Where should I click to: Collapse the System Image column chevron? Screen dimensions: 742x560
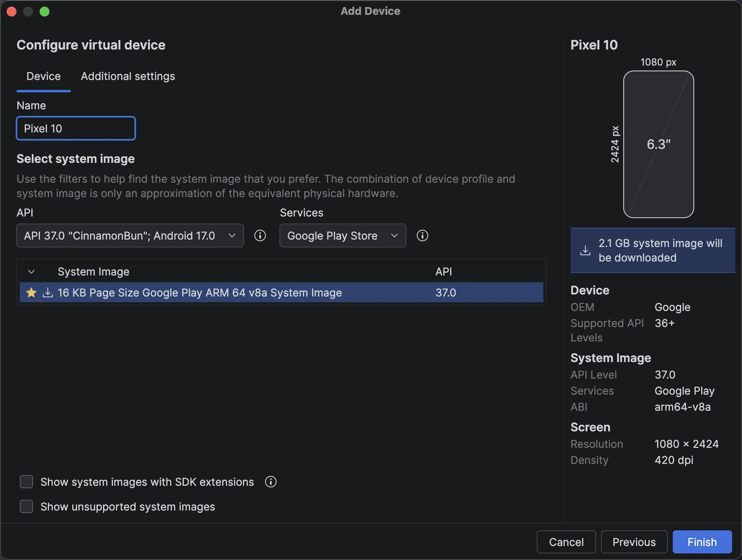(x=31, y=272)
